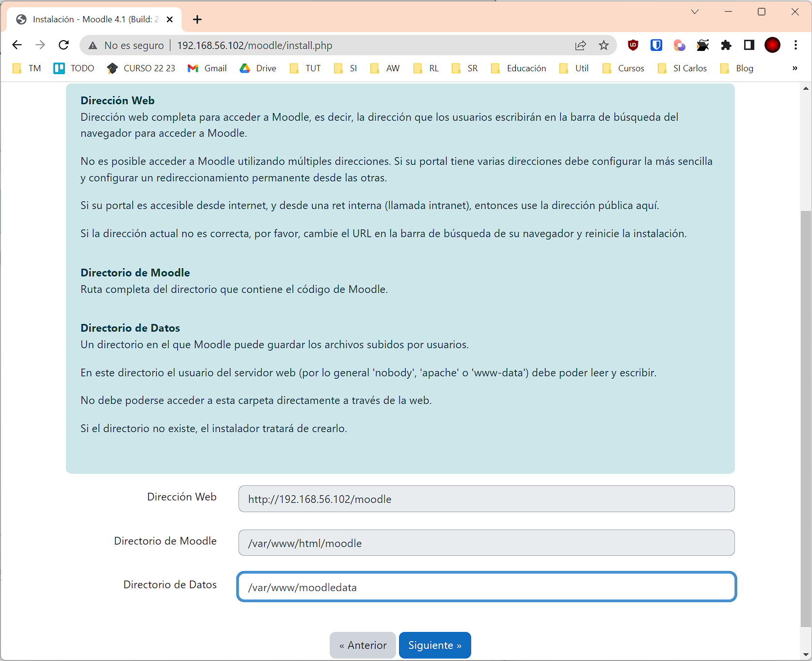Open the Blog bookmark folder

[x=737, y=68]
